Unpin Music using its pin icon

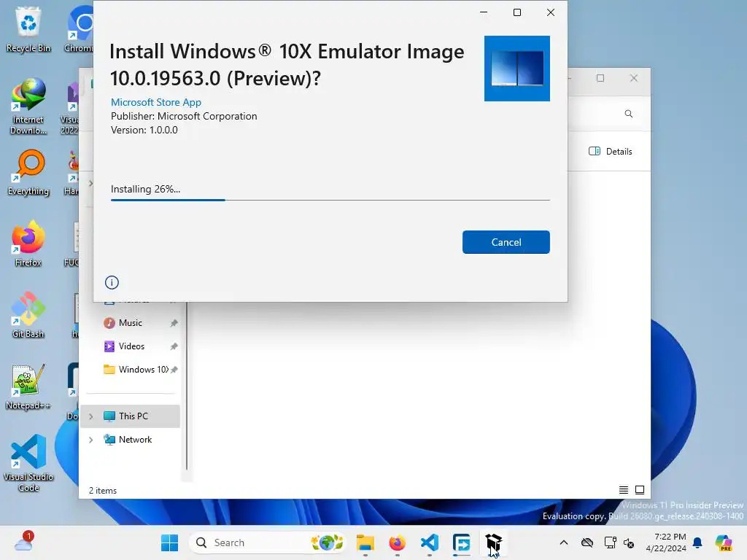pyautogui.click(x=174, y=323)
